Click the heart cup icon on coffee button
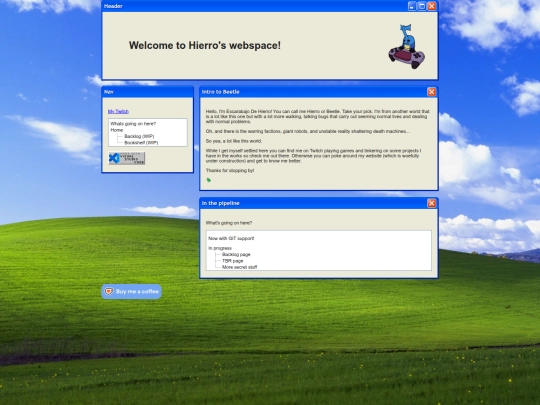Image resolution: width=540 pixels, height=405 pixels. [109, 291]
